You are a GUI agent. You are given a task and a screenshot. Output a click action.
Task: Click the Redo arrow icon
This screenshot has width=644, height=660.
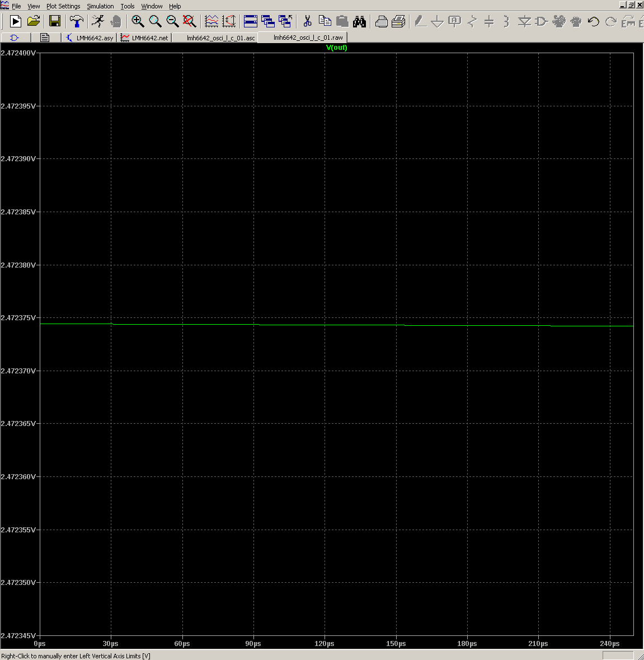click(611, 21)
